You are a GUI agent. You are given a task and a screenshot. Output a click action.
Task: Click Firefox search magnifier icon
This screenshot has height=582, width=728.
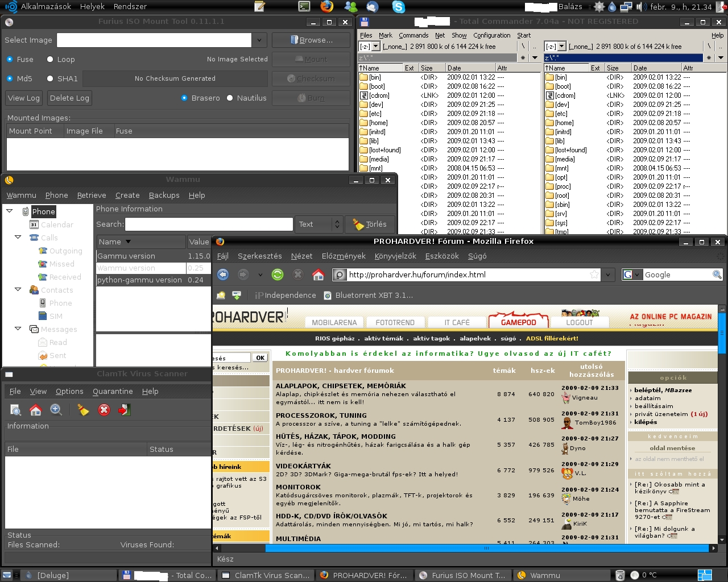(x=717, y=275)
